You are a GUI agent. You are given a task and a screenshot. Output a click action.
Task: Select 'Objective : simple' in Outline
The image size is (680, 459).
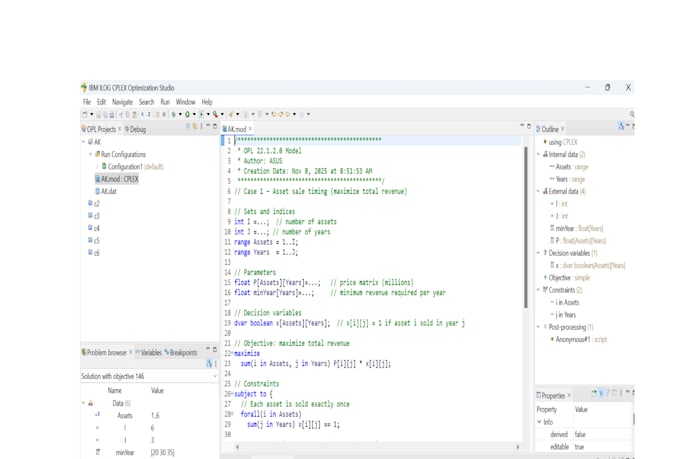(x=567, y=278)
